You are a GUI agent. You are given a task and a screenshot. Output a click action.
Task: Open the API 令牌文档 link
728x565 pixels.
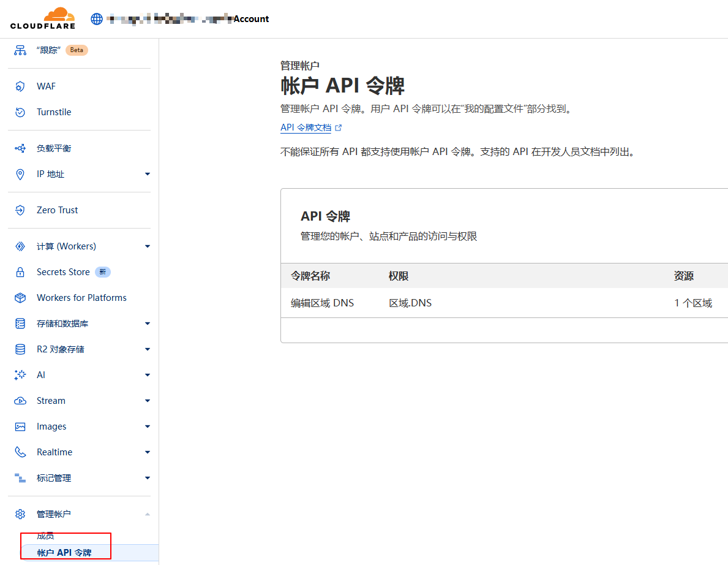[306, 127]
